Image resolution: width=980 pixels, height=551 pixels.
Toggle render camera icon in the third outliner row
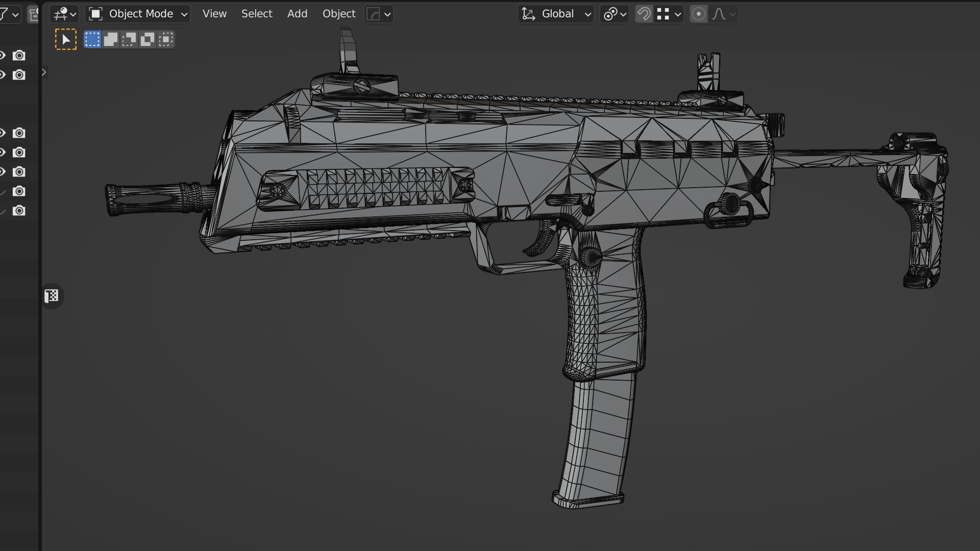coord(19,133)
